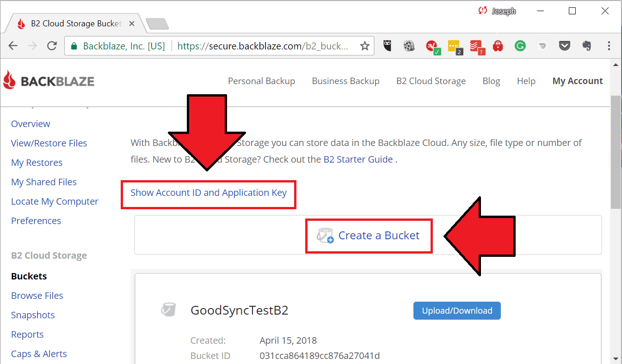Click the green padlock security indicator
The height and width of the screenshot is (364, 622).
click(74, 46)
